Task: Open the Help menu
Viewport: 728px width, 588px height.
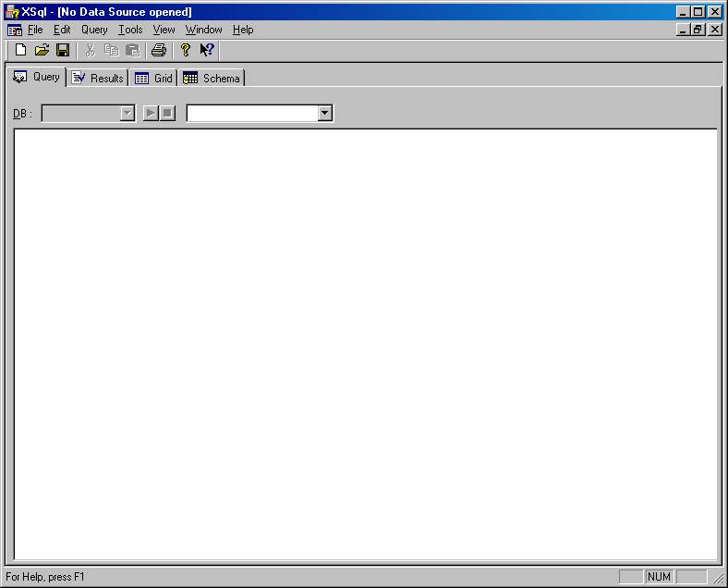Action: (243, 30)
